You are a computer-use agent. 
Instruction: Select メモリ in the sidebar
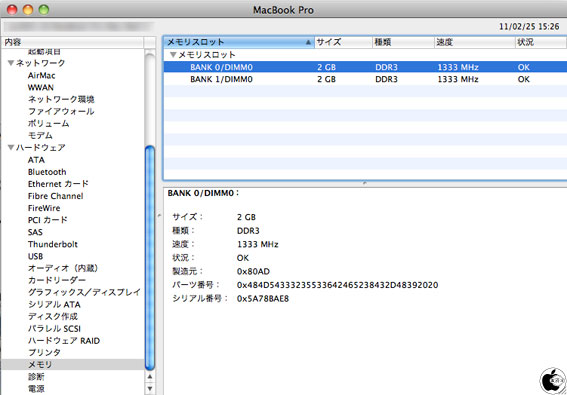(x=72, y=365)
